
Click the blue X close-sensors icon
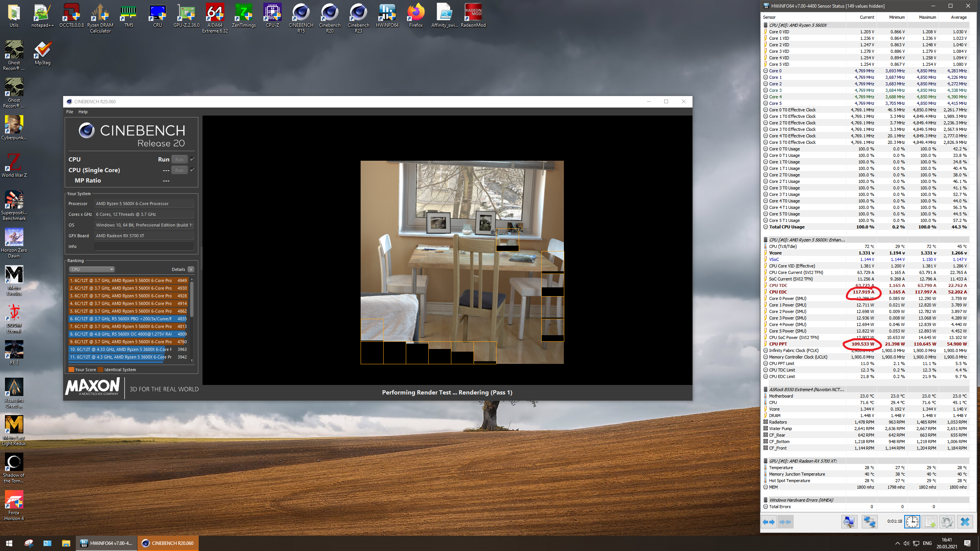tap(965, 522)
